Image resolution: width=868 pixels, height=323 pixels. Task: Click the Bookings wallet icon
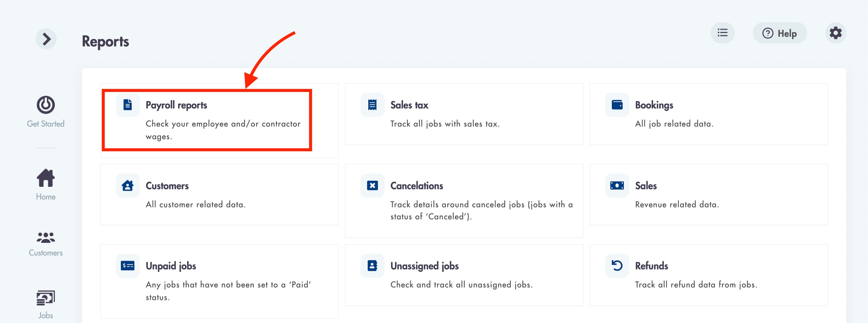tap(617, 105)
